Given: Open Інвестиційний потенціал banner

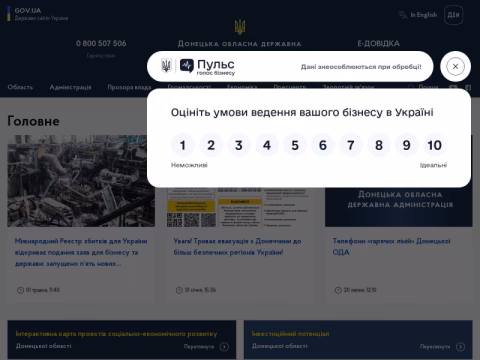Looking at the screenshot, I should 358,340.
